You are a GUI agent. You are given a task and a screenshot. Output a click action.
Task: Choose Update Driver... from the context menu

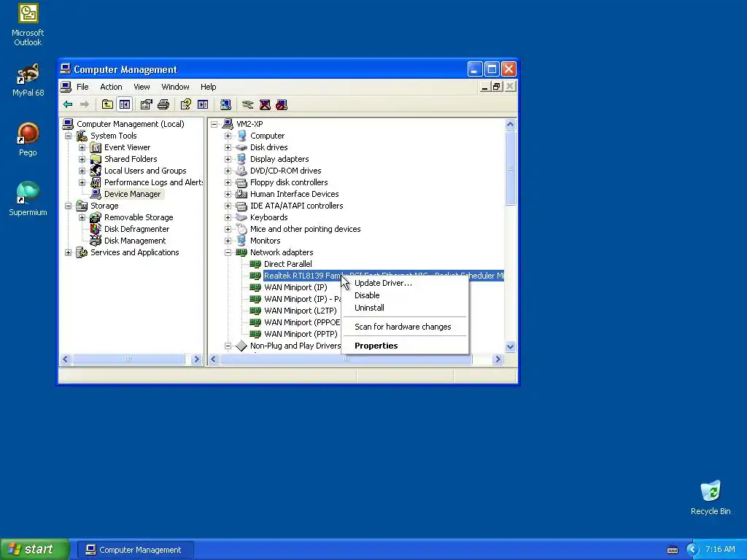(x=404, y=283)
